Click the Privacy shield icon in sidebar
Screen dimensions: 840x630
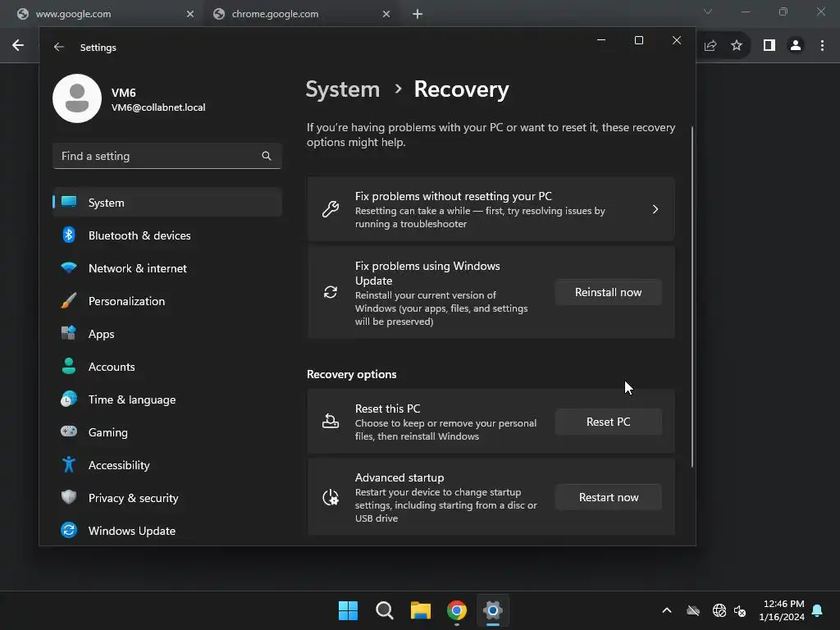pos(69,497)
